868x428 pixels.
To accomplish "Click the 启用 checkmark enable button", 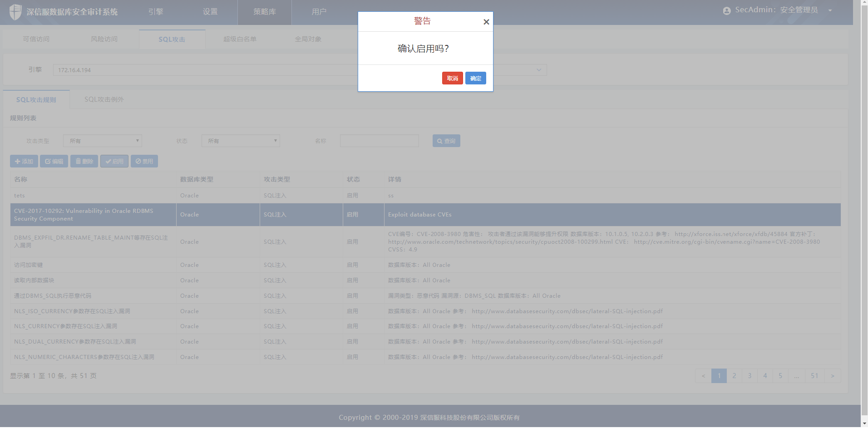I will click(x=114, y=162).
